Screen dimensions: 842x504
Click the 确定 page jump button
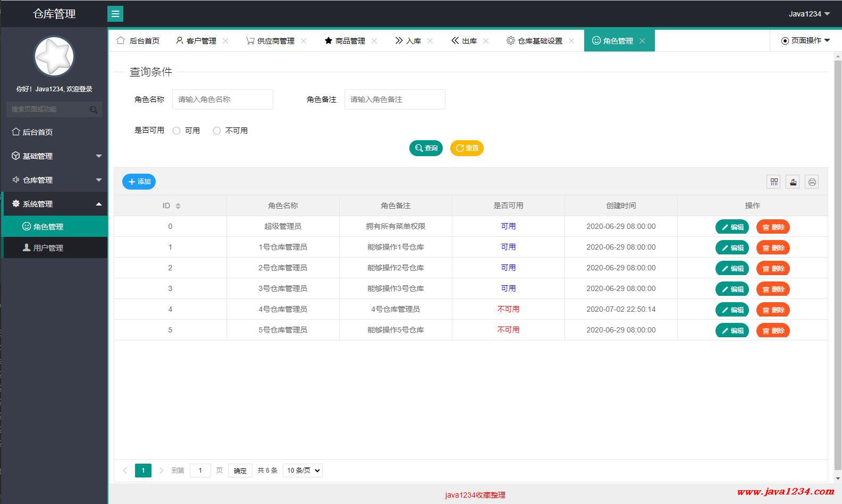pyautogui.click(x=240, y=471)
